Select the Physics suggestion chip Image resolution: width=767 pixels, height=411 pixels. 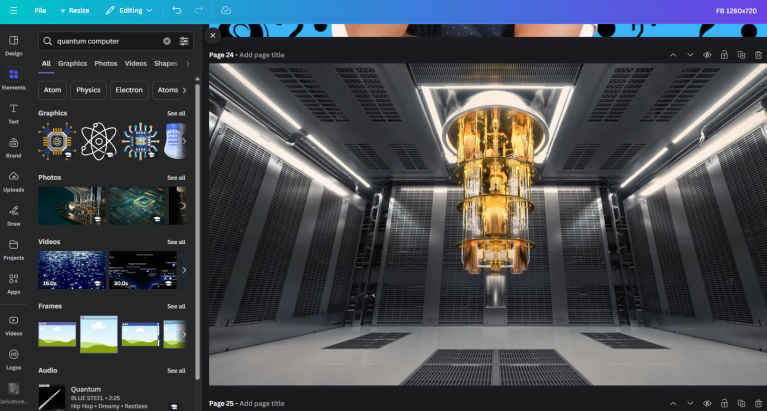(x=88, y=90)
